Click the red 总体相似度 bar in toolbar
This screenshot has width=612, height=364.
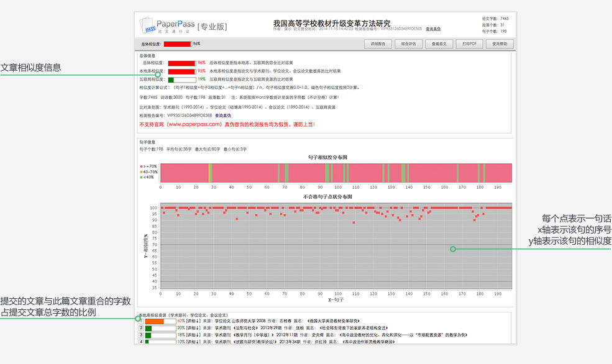point(177,44)
